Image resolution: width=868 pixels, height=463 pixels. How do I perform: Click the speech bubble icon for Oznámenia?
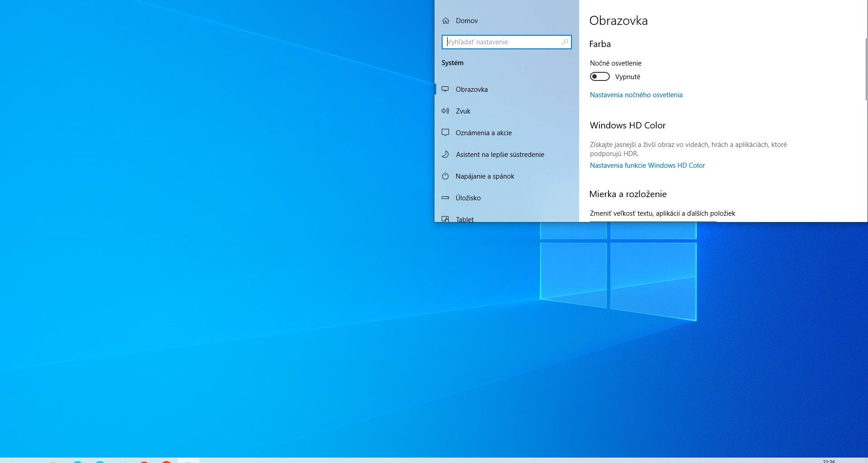click(x=445, y=132)
